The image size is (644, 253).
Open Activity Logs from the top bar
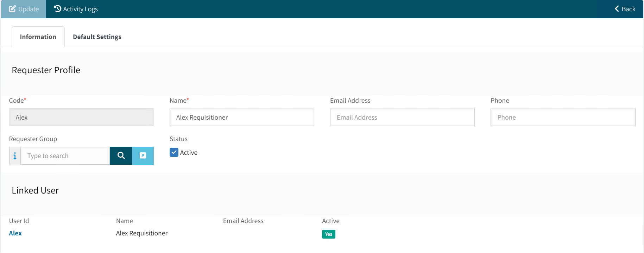76,9
